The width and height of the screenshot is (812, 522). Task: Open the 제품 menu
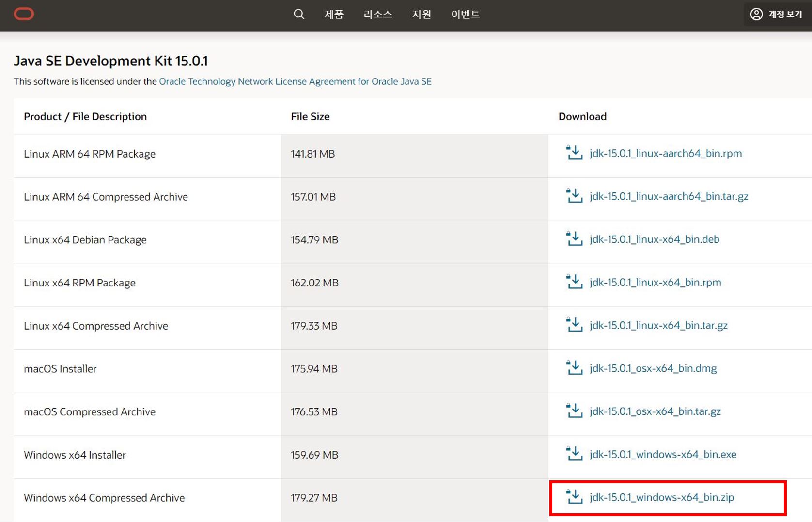334,15
